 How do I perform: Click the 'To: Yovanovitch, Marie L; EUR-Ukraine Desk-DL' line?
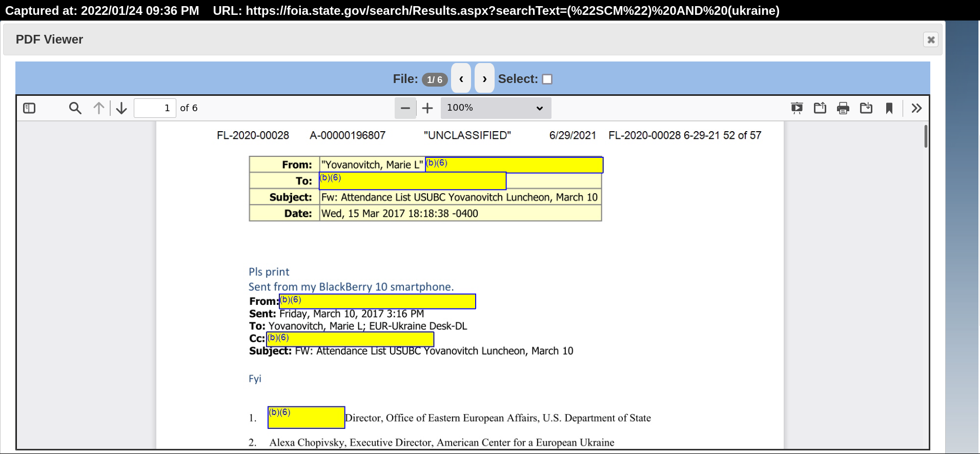point(358,326)
